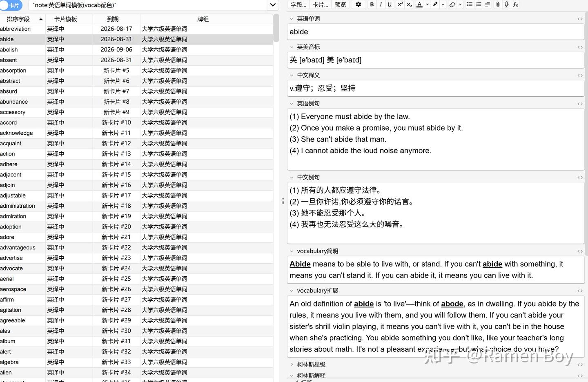Select the acknowledge card row
588x382 pixels.
[x=136, y=133]
